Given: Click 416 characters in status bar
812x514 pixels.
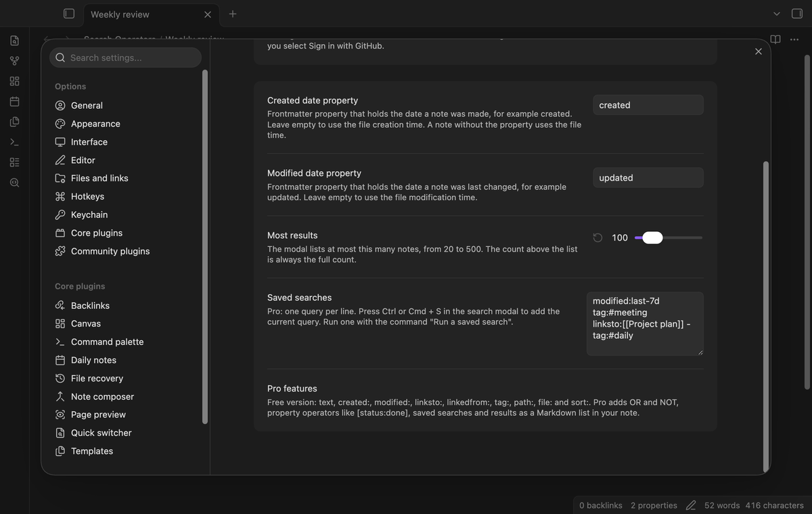Looking at the screenshot, I should click(x=775, y=505).
